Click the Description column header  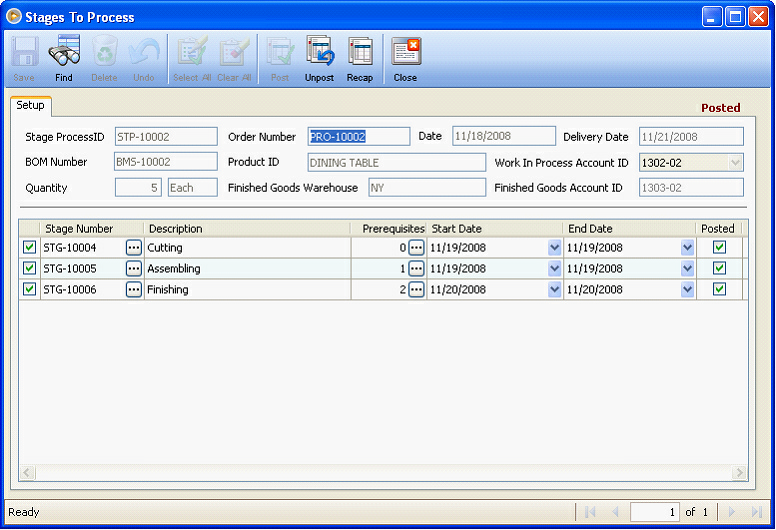pos(176,229)
